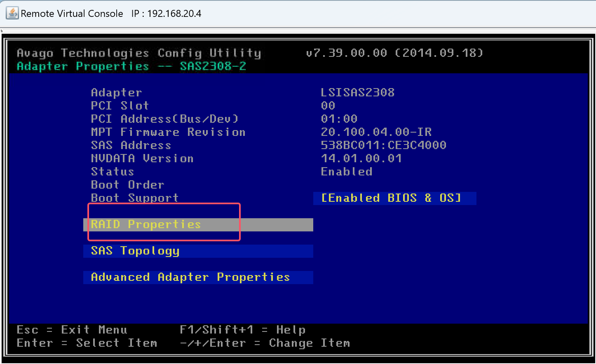Select the 14.01.00.01 NVDATA value
The height and width of the screenshot is (364, 596).
click(361, 158)
